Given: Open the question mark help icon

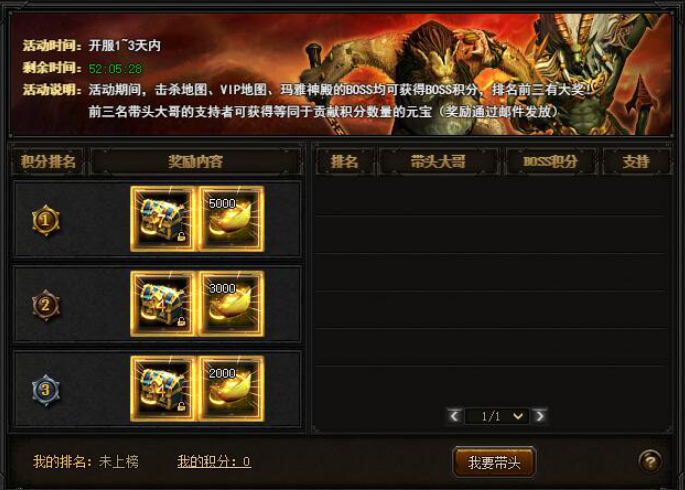Looking at the screenshot, I should point(650,462).
